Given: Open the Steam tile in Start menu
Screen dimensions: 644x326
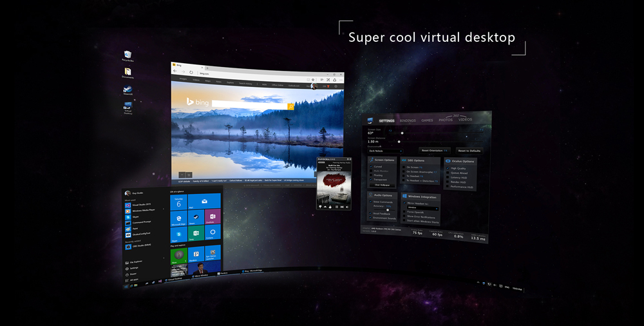Looking at the screenshot, I should 196,217.
